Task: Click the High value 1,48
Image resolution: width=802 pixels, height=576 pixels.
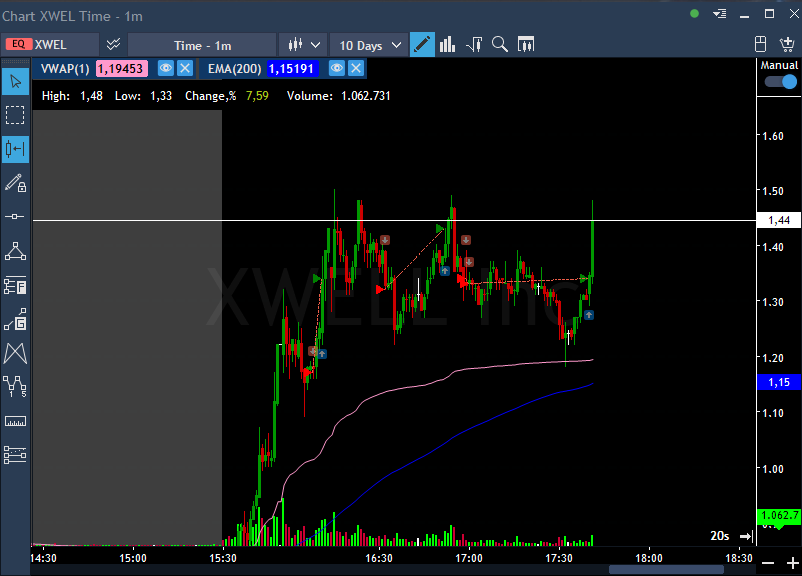Action: click(x=91, y=96)
